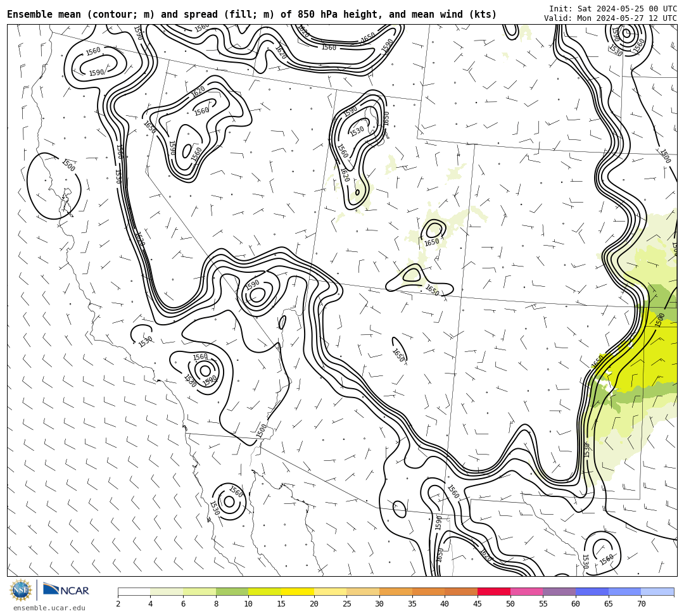The image size is (684, 616).
Task: Pick the light yellow 20–25 m colorbar swatch
Action: pos(330,591)
